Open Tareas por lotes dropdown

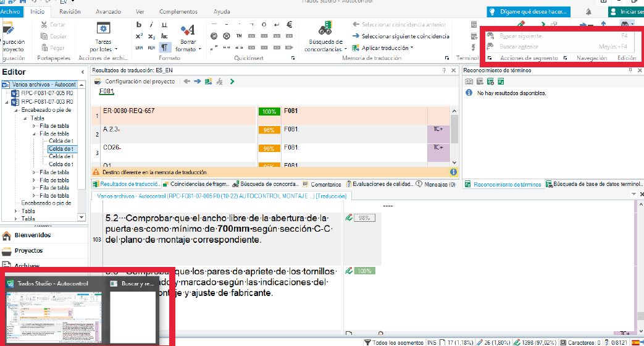(x=103, y=38)
